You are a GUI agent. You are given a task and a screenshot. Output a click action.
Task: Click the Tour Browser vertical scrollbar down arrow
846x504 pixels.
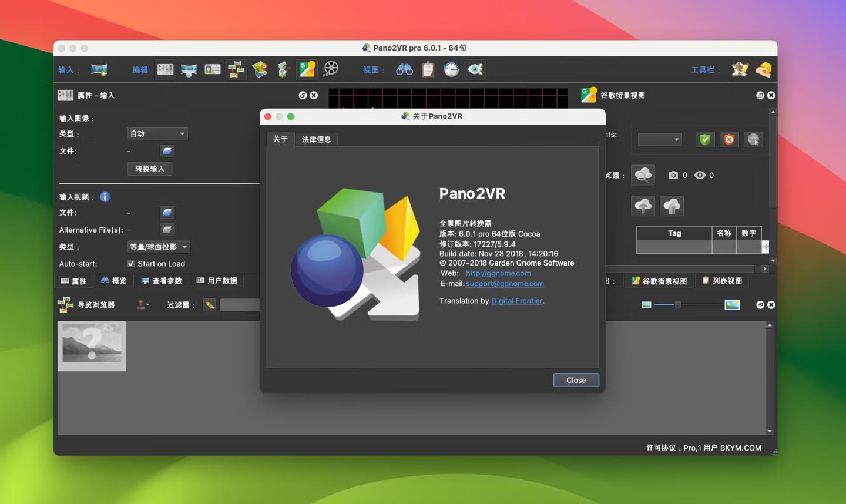click(x=770, y=431)
